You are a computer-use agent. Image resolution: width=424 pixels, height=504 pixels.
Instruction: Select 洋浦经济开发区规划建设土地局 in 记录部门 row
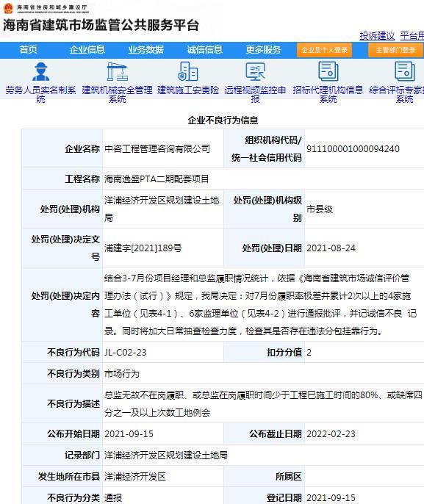tap(166, 456)
